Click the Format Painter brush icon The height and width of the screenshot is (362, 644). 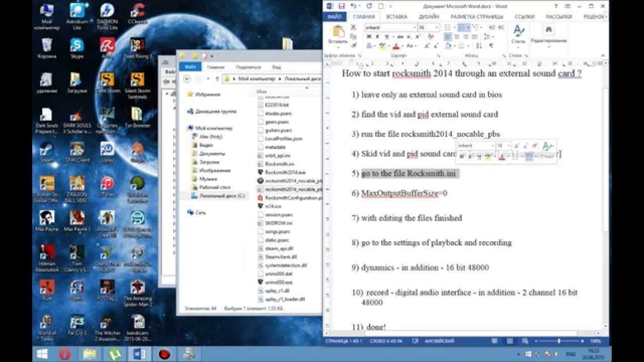click(x=354, y=45)
